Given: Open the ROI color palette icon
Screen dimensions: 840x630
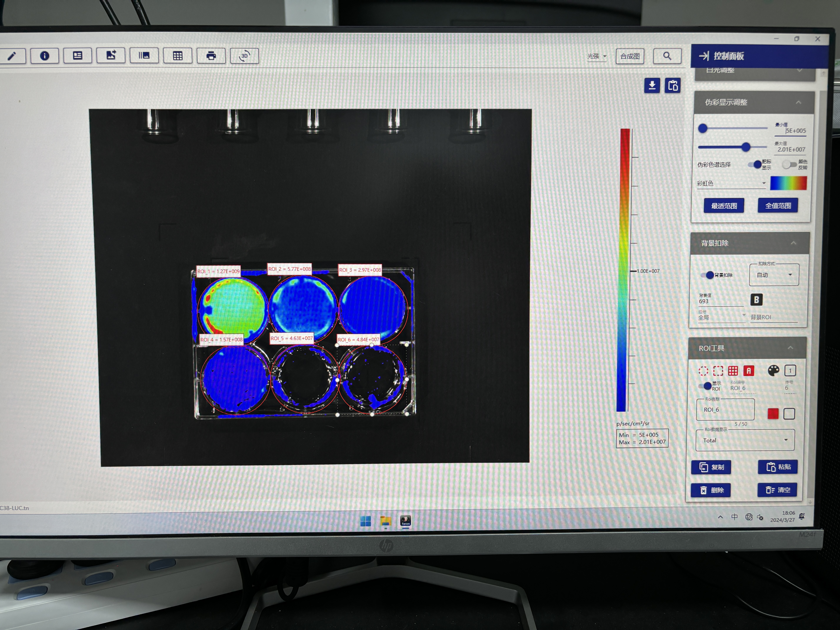Looking at the screenshot, I should click(773, 371).
